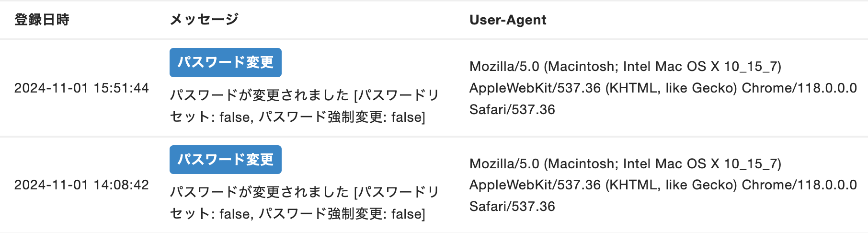Select the 2024-11-01 14:08:42 timestamp
This screenshot has height=233, width=868.
(x=81, y=185)
